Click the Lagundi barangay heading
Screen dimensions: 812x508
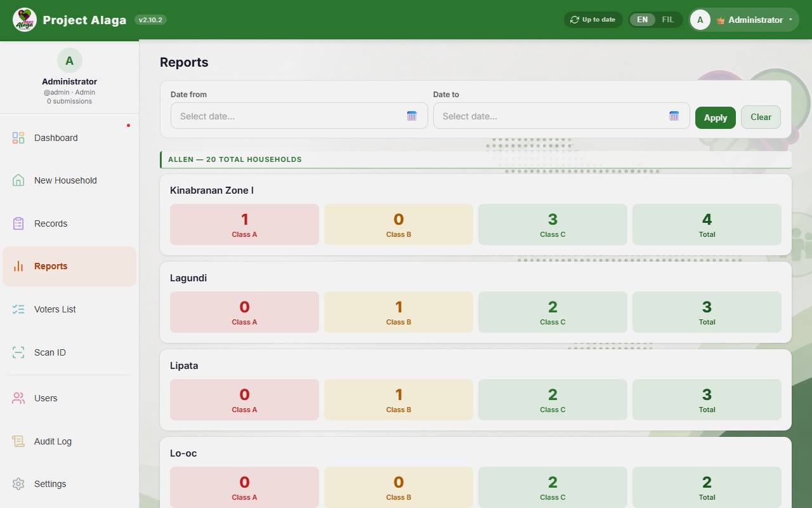click(188, 278)
